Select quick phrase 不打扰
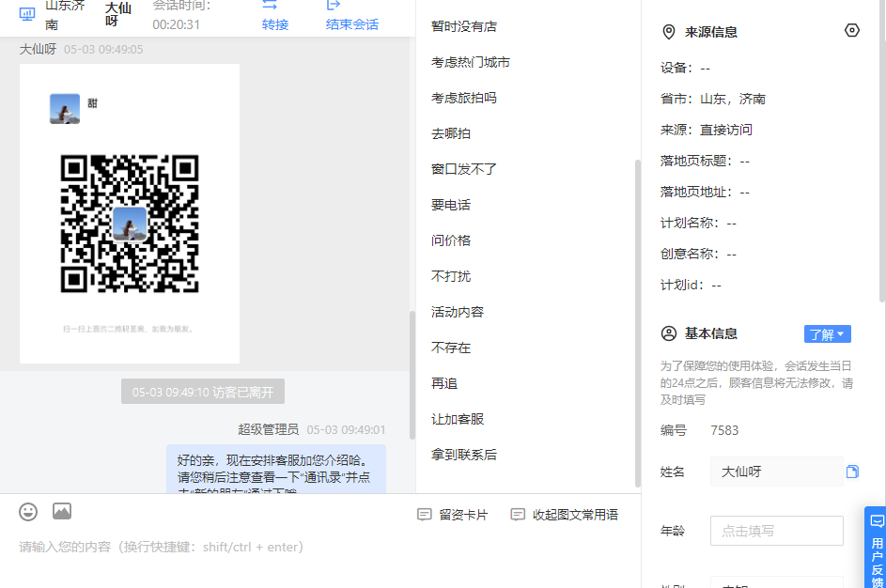 [451, 276]
